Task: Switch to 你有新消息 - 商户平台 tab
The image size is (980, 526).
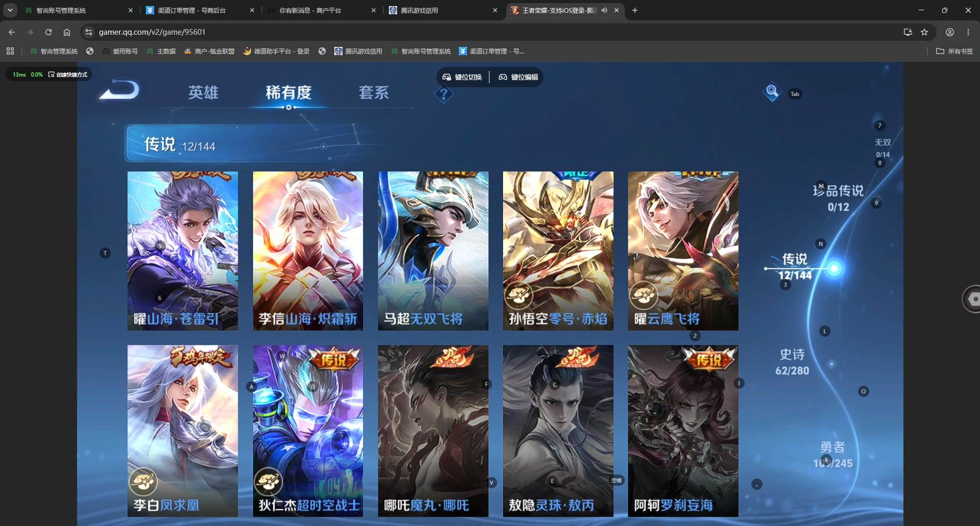Action: tap(321, 10)
